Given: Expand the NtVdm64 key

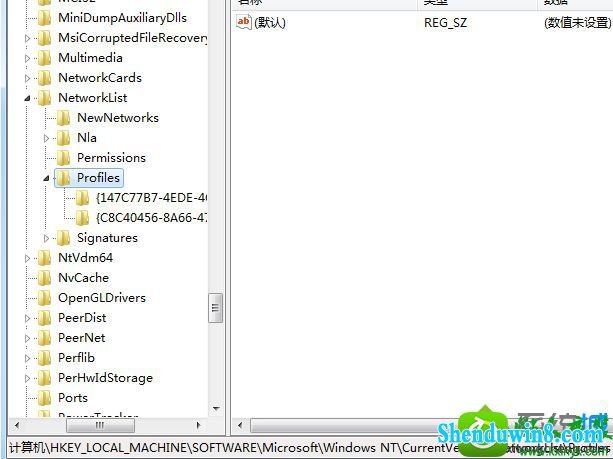Looking at the screenshot, I should click(x=27, y=258).
